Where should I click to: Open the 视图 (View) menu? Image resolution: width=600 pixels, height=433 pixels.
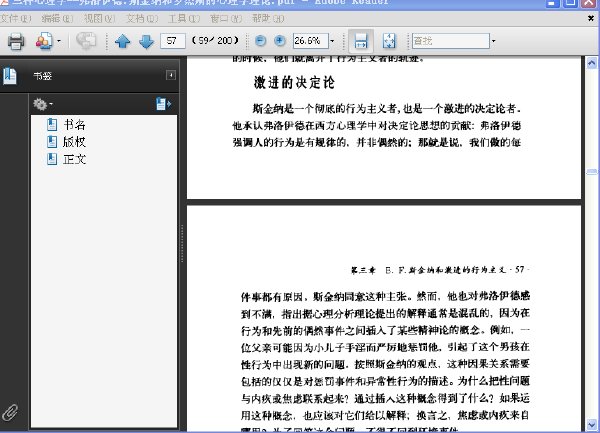pos(99,18)
